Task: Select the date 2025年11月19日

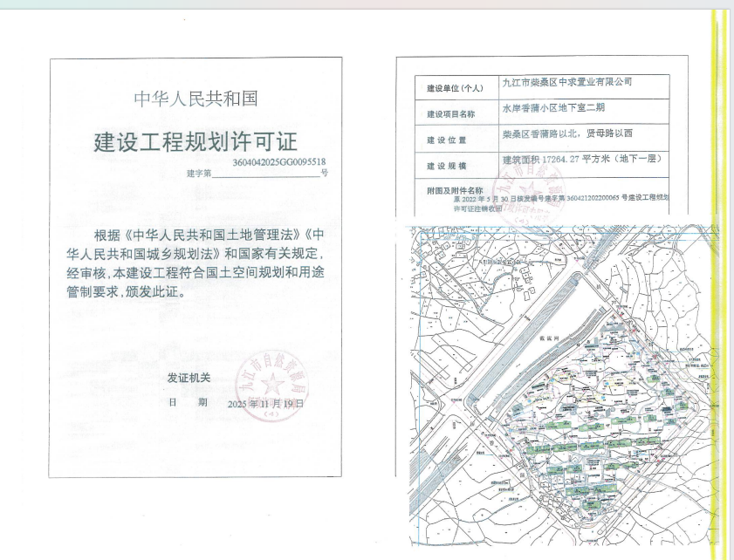Action: click(x=265, y=404)
